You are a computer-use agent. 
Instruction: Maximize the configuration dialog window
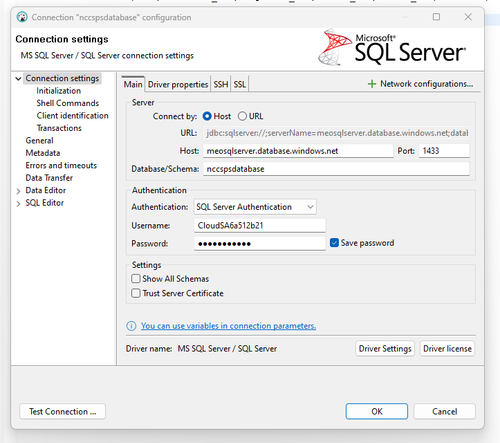436,17
